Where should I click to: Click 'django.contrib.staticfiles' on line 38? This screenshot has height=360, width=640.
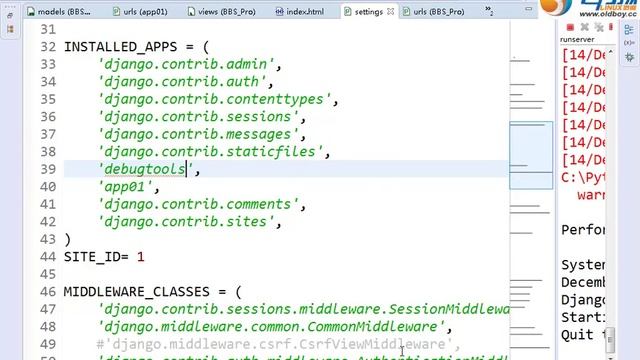point(210,152)
